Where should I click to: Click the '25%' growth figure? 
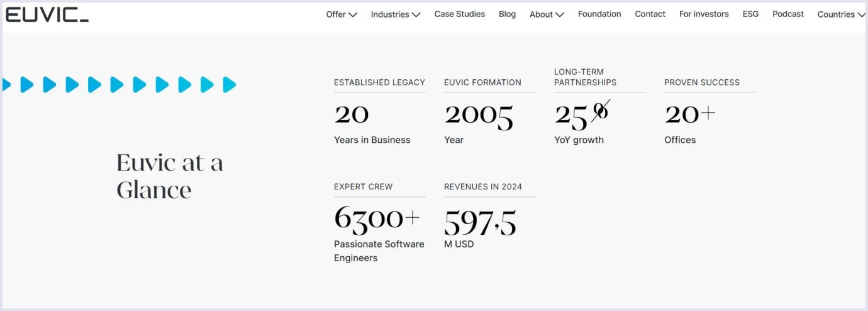(x=582, y=115)
